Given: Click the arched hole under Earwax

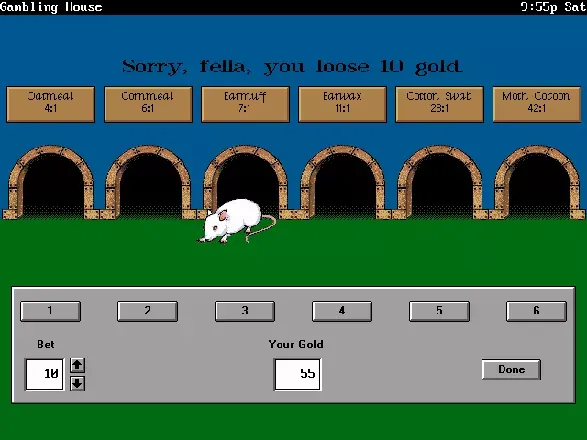Looking at the screenshot, I should (x=343, y=183).
